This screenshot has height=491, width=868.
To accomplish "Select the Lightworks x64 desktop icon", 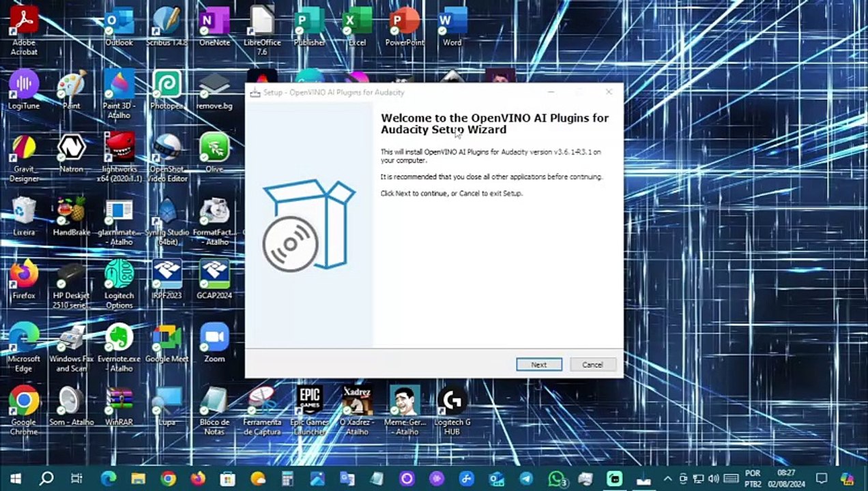I will point(119,158).
